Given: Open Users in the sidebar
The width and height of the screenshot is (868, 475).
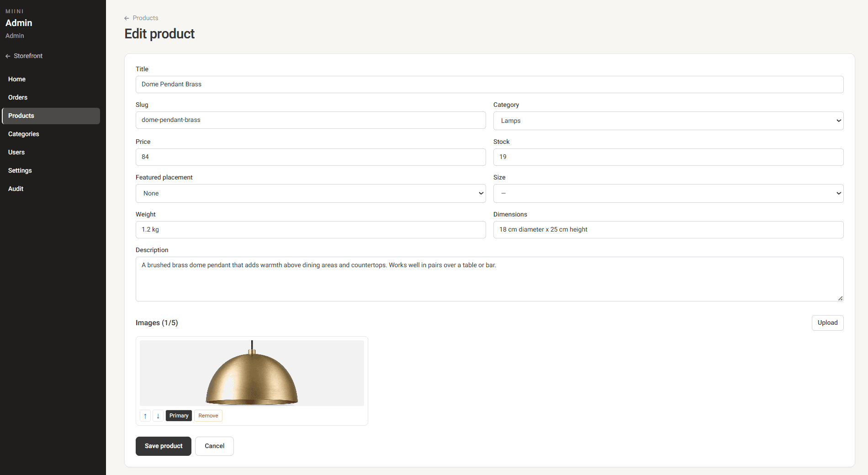Looking at the screenshot, I should click(x=51, y=152).
